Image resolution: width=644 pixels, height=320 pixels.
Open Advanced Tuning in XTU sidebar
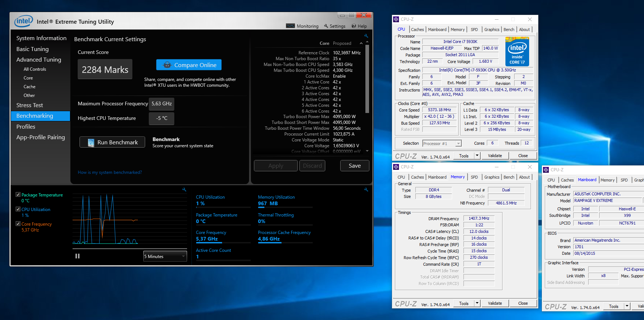point(39,59)
